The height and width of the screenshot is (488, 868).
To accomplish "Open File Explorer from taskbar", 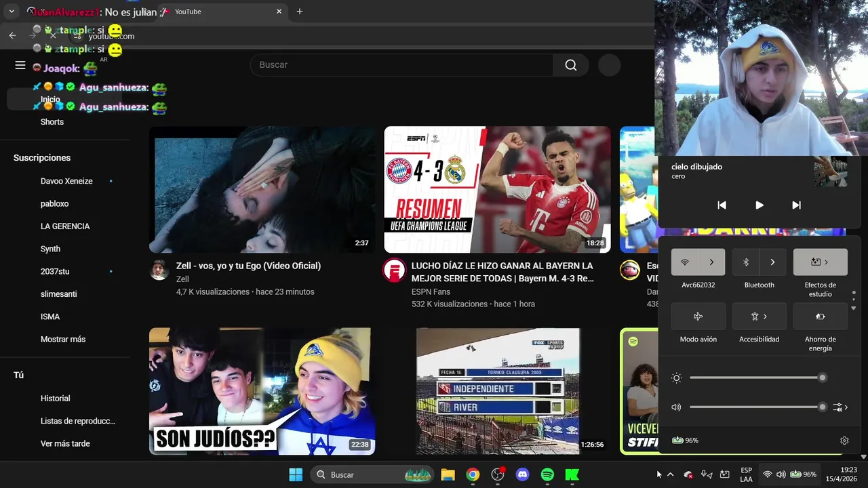I will [x=448, y=474].
